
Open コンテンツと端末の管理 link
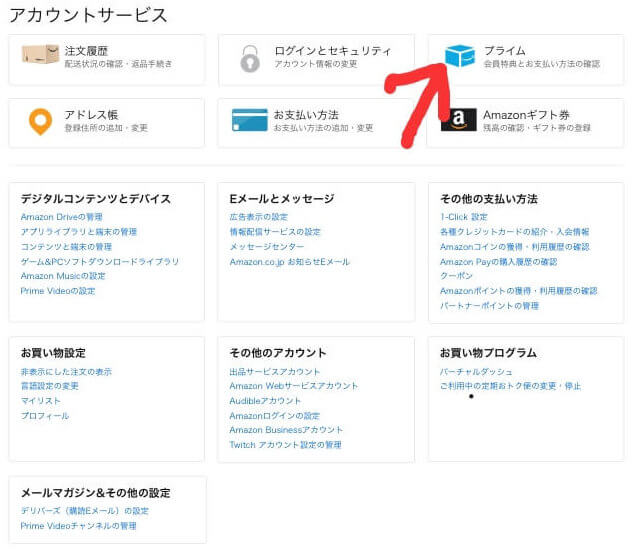[66, 247]
